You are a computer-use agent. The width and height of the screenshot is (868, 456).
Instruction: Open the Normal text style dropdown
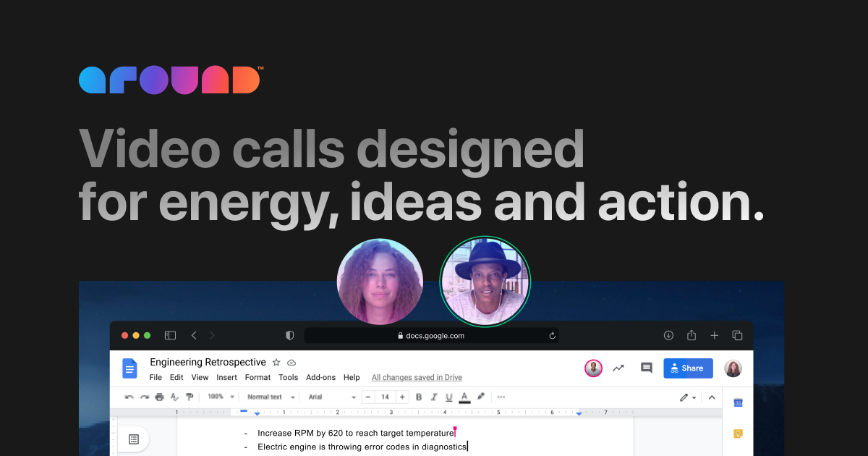pos(271,397)
